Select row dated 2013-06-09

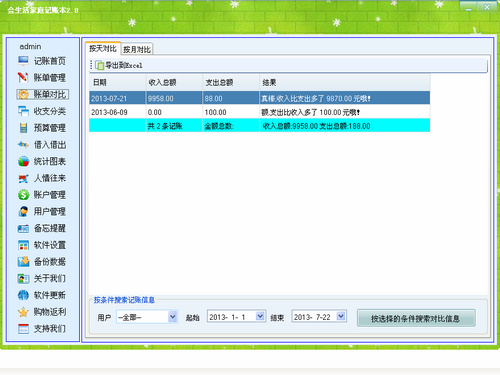pos(259,112)
